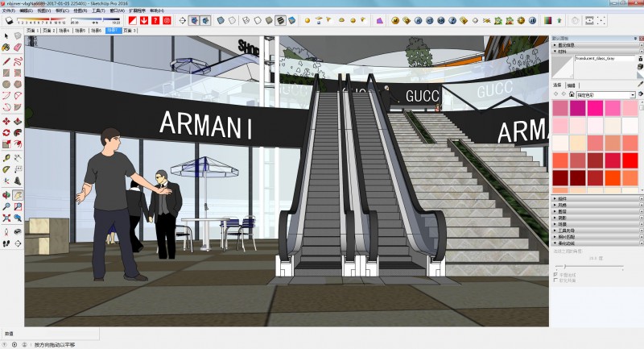Activate the Tape Measure tool
The width and height of the screenshot is (644, 349).
(x=6, y=158)
